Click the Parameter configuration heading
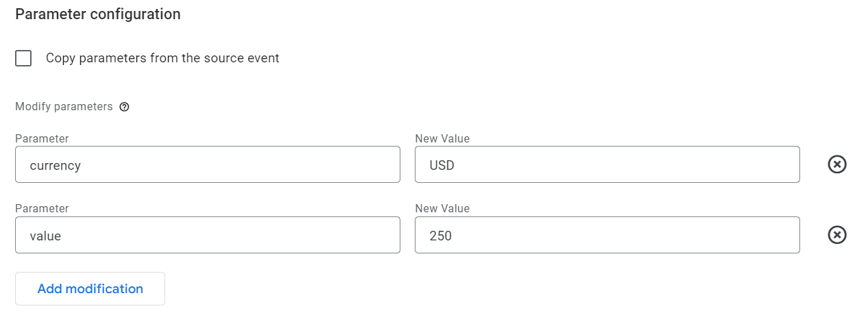 [98, 14]
